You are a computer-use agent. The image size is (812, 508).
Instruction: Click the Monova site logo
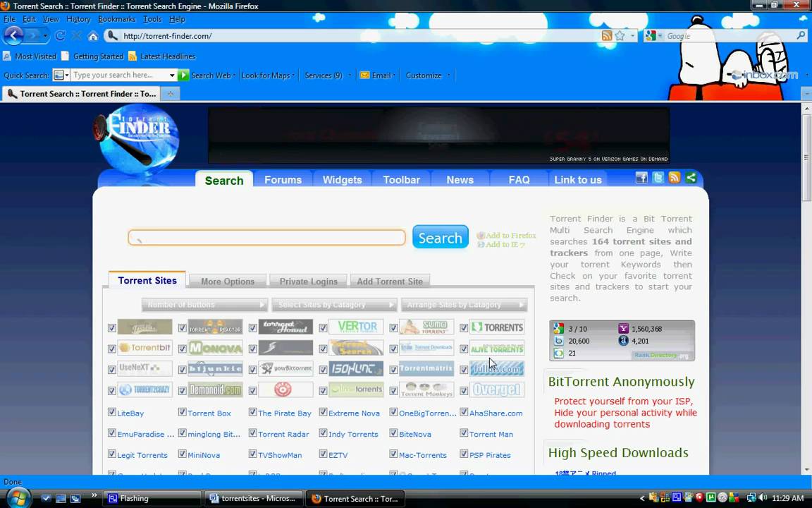tap(216, 348)
